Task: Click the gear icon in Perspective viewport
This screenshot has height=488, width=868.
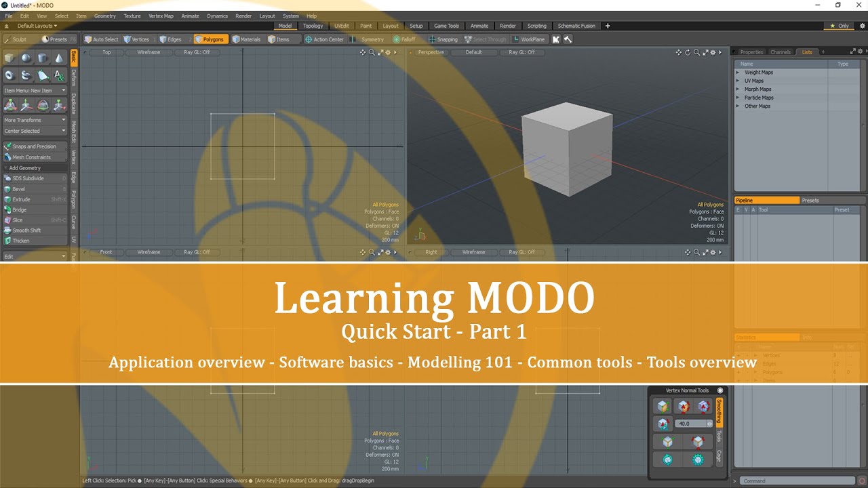Action: point(713,52)
